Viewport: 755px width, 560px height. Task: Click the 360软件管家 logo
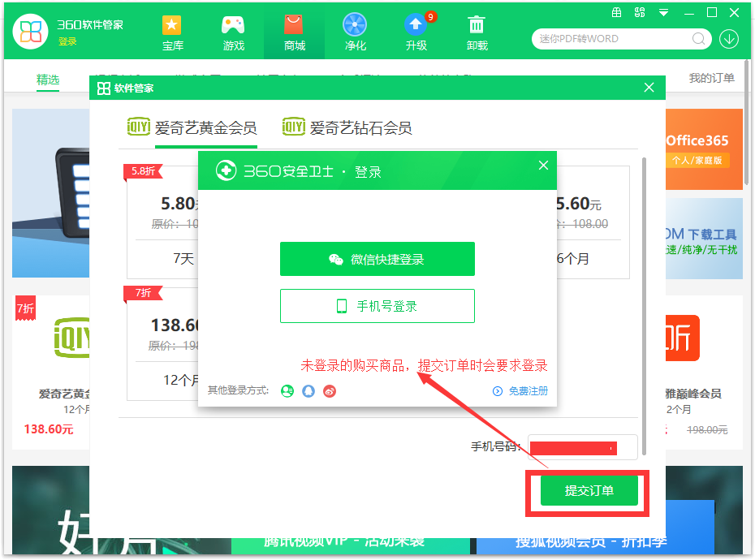(x=30, y=32)
